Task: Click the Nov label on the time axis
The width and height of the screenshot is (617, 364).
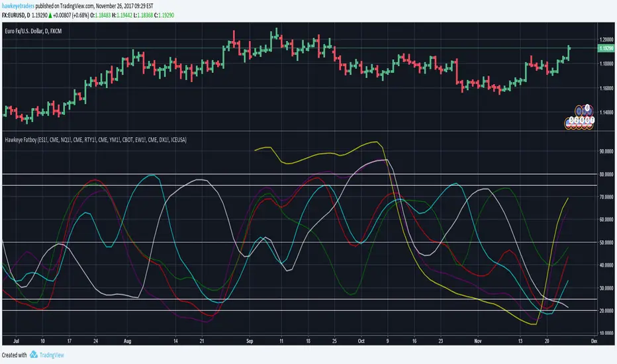Action: click(x=478, y=341)
